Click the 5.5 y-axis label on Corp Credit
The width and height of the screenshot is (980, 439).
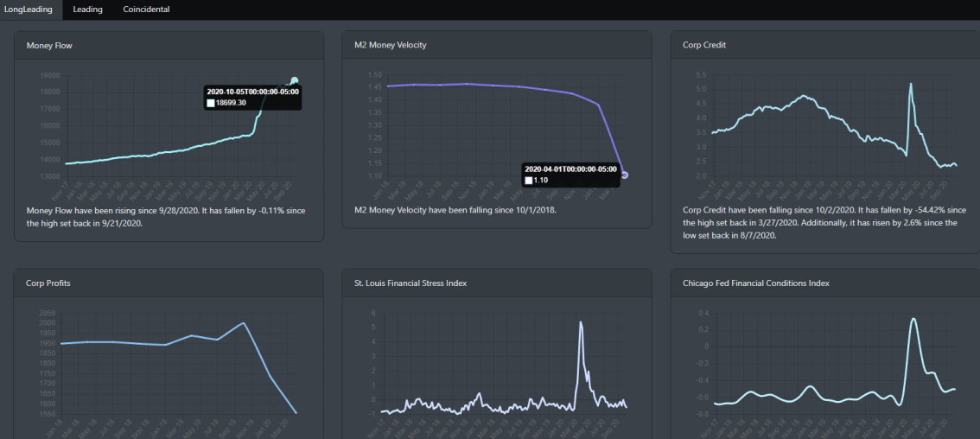tap(701, 74)
